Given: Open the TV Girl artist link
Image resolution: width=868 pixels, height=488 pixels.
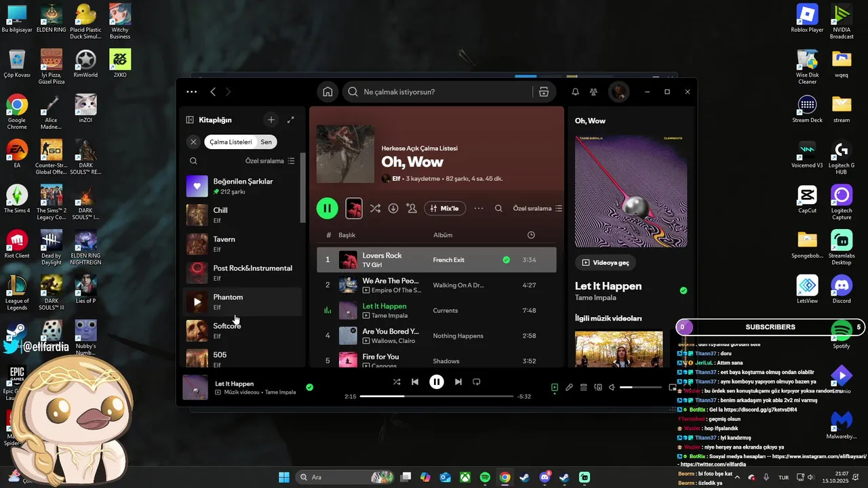Looking at the screenshot, I should pos(372,264).
